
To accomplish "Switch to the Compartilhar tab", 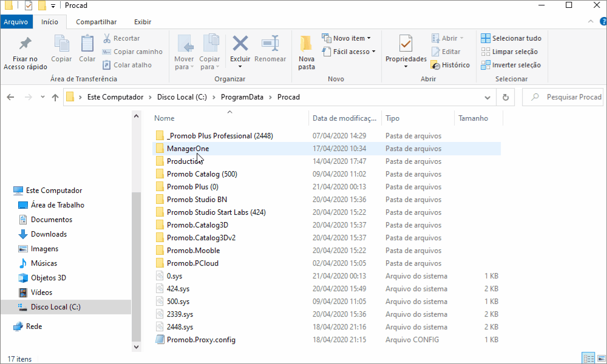I will coord(96,22).
